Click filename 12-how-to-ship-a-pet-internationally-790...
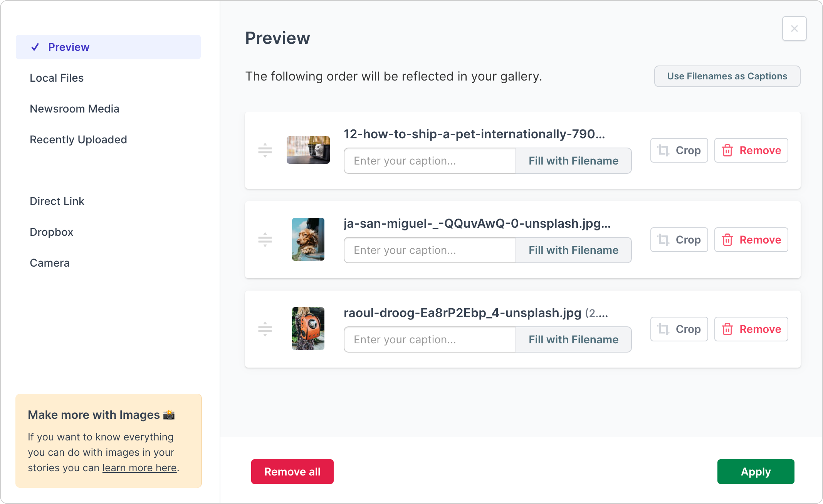This screenshot has height=504, width=823. (x=474, y=134)
